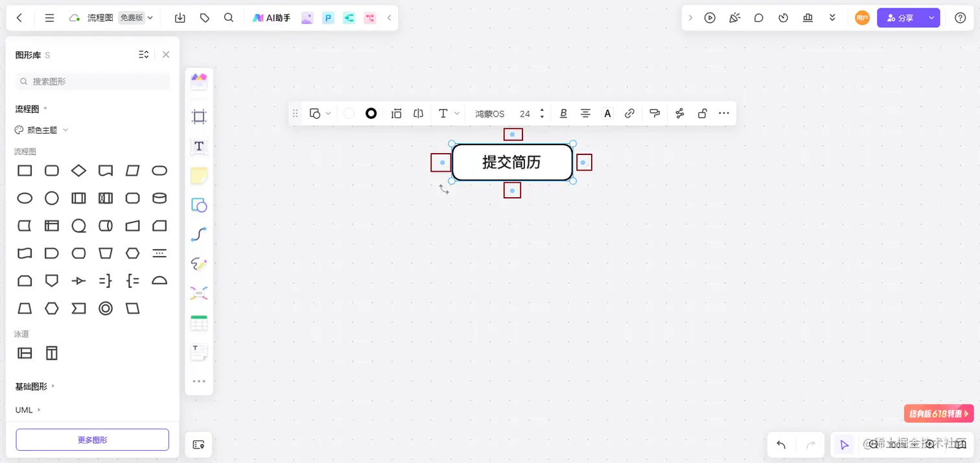Image resolution: width=980 pixels, height=463 pixels.
Task: Click the 终身版618特惠 promotion banner
Action: (938, 413)
